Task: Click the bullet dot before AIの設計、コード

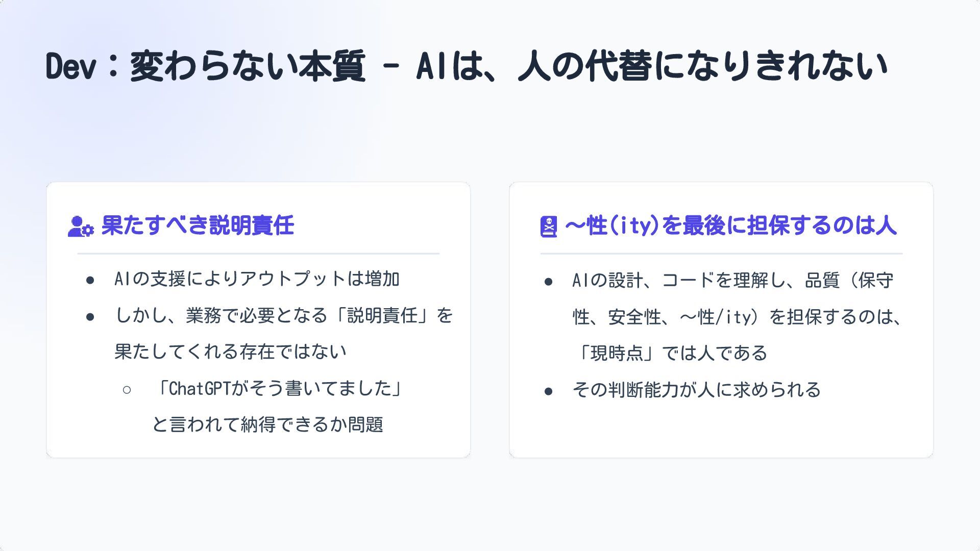Action: [x=549, y=282]
